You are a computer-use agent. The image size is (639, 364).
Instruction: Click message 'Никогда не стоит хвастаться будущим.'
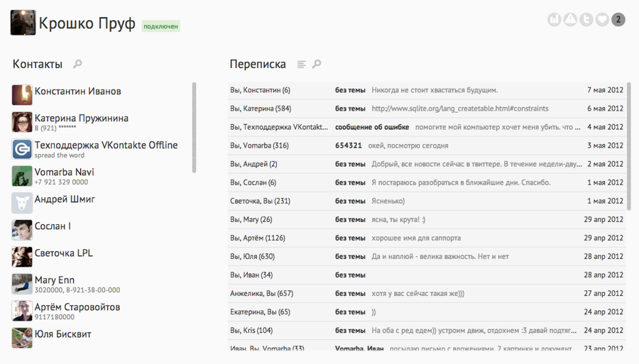click(x=435, y=90)
